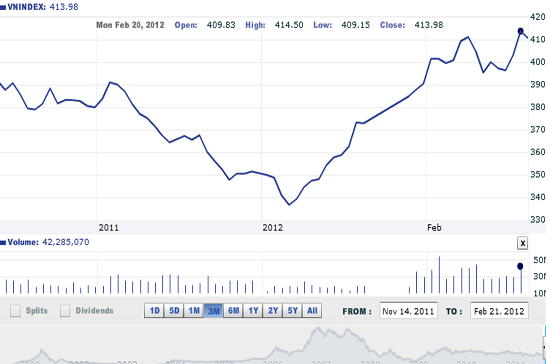Click the Open value 409.83
Viewport: 550px width, 364px height.
[221, 25]
